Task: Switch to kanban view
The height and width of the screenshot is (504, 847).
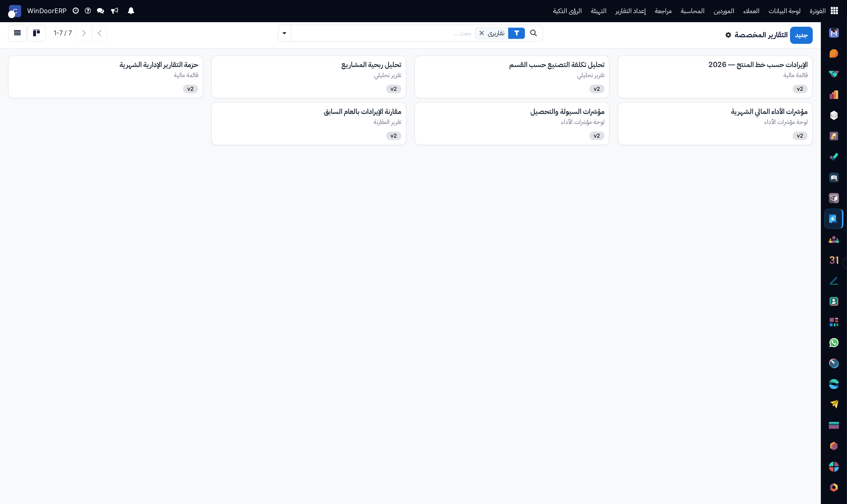Action: pyautogui.click(x=36, y=33)
